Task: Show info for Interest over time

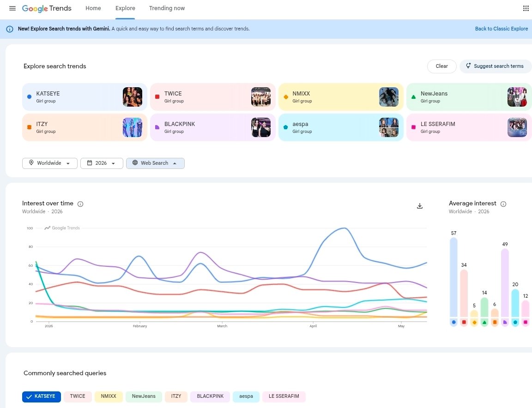Action: pyautogui.click(x=80, y=204)
